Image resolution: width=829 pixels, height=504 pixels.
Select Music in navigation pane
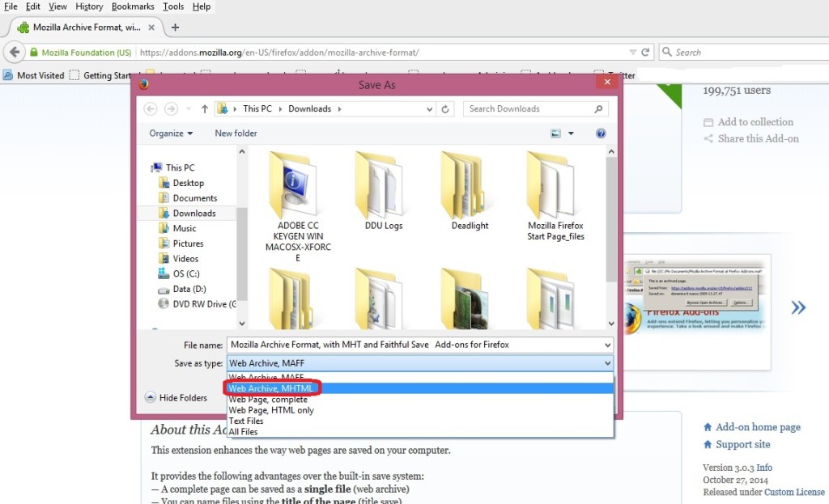point(177,228)
